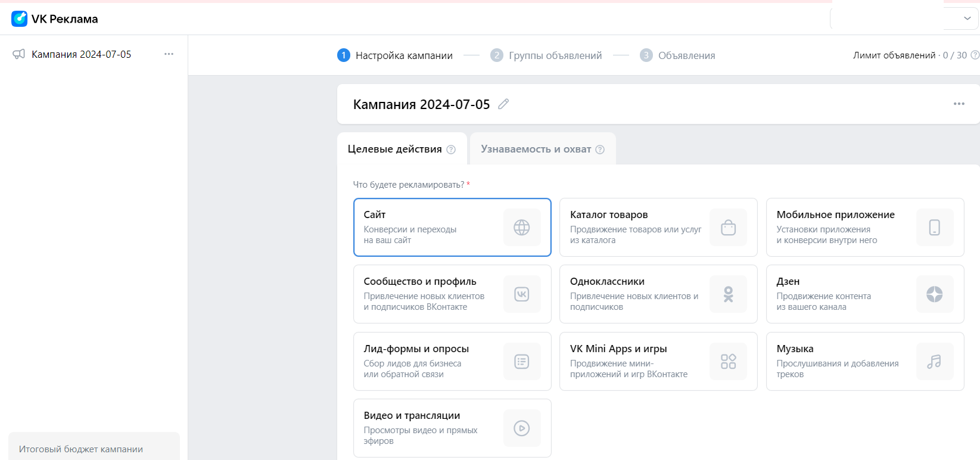Click the help icon next to Узнаваемость и охват
The height and width of the screenshot is (460, 980).
600,150
